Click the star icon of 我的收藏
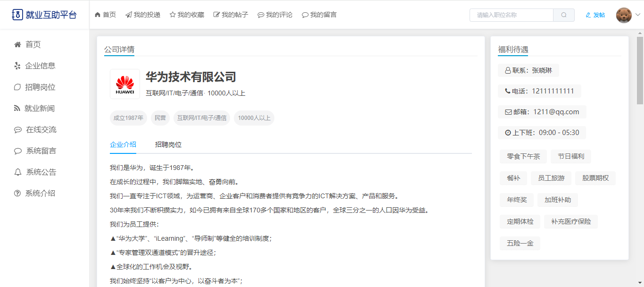Screen dimensions: 644x287 (x=173, y=15)
